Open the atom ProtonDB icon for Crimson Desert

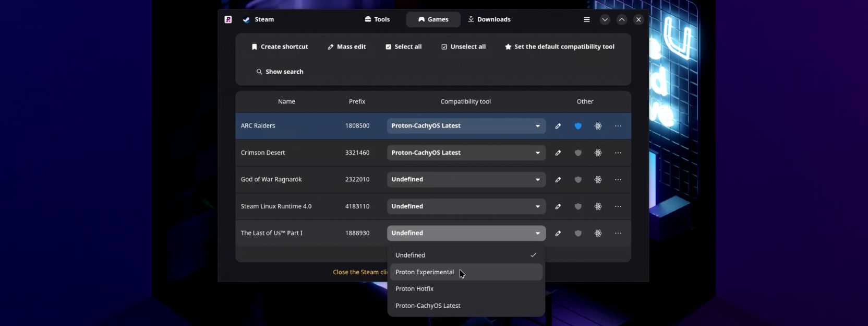click(598, 153)
